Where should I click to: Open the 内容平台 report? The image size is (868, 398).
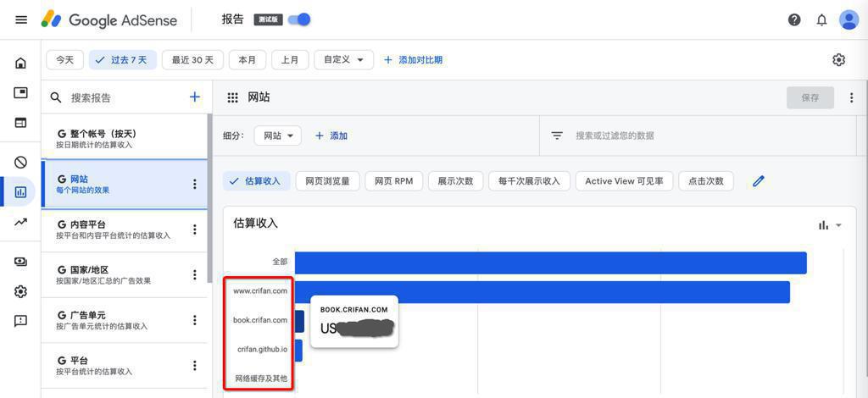point(125,229)
